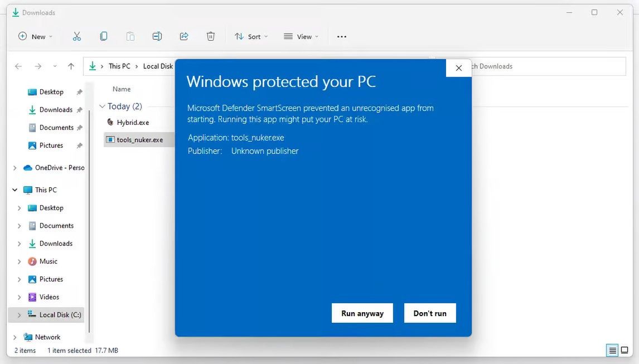Open pinned Pictures in Quick access
The height and width of the screenshot is (364, 639).
(x=51, y=145)
